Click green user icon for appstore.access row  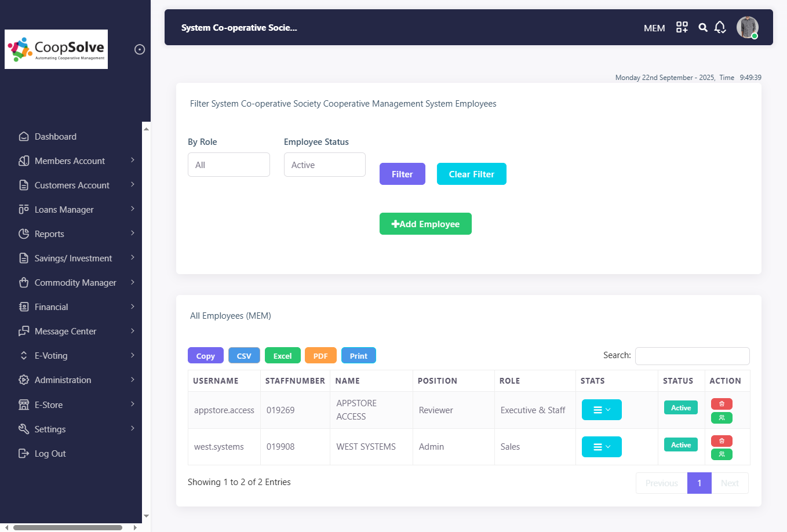(722, 418)
